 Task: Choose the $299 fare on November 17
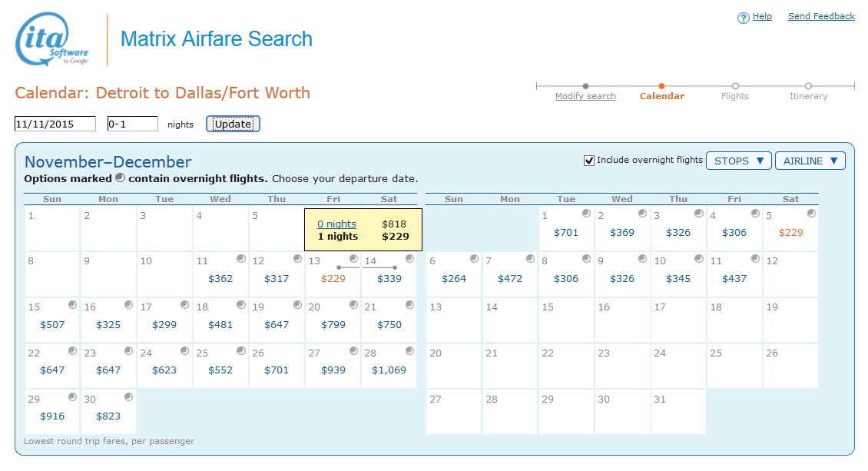(x=164, y=324)
